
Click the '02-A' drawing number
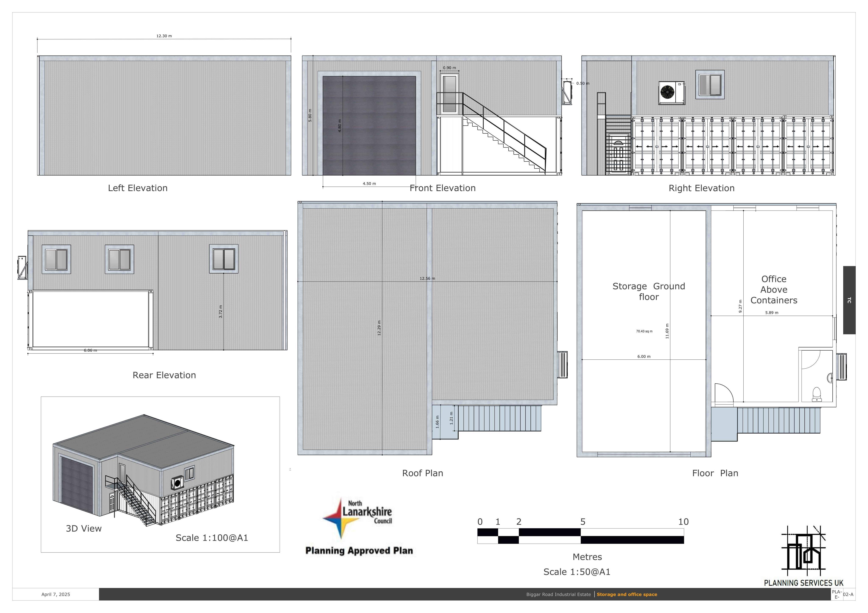(848, 595)
